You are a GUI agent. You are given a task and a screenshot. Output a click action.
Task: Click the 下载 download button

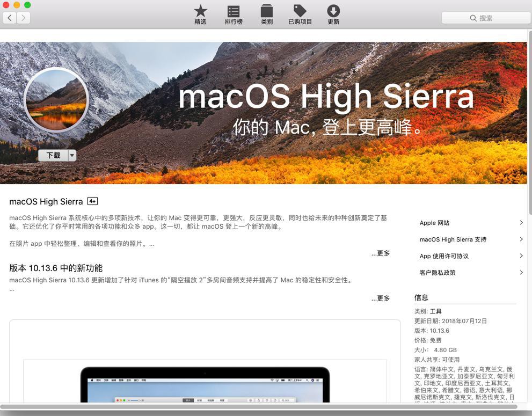tap(53, 156)
